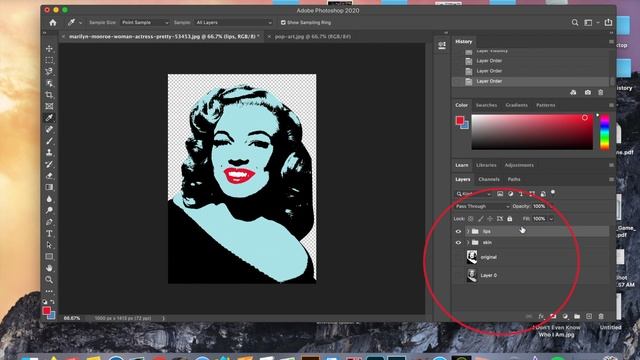Select the Object Selection tool
The height and width of the screenshot is (360, 640).
tap(49, 83)
